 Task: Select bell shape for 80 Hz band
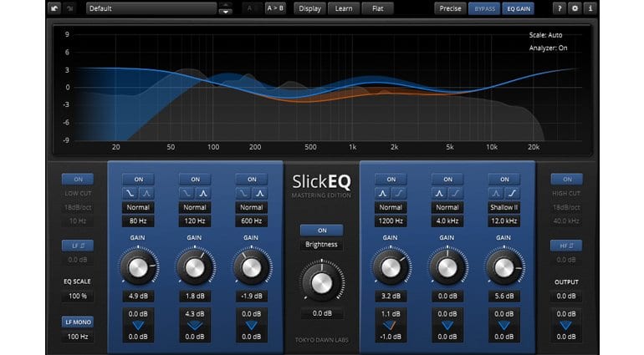[x=146, y=193]
